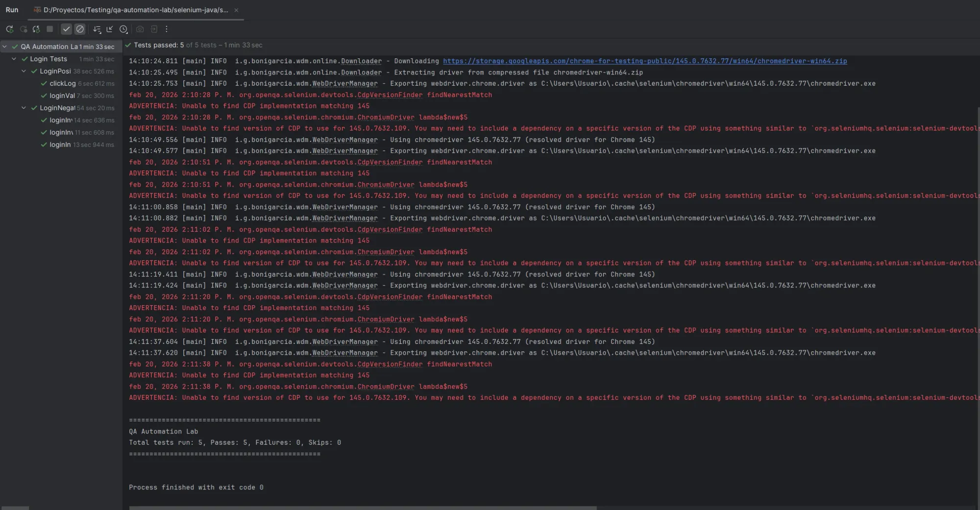Open test history via clock icon
This screenshot has width=980, height=510.
[x=123, y=29]
